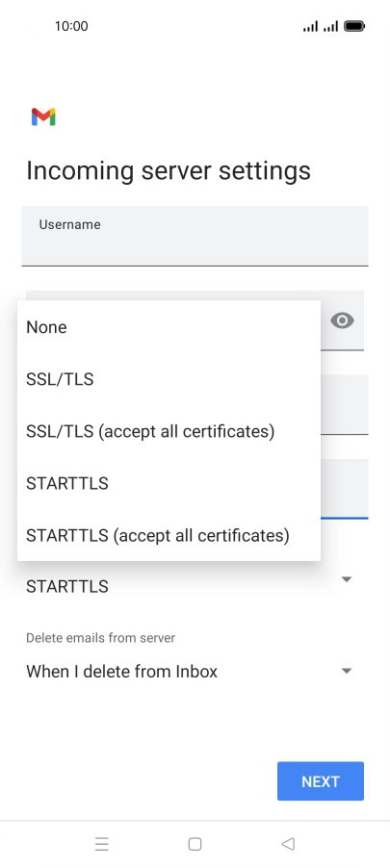Screen dimensions: 390x868
Task: Tap the Android back navigation icon
Action: point(288,844)
